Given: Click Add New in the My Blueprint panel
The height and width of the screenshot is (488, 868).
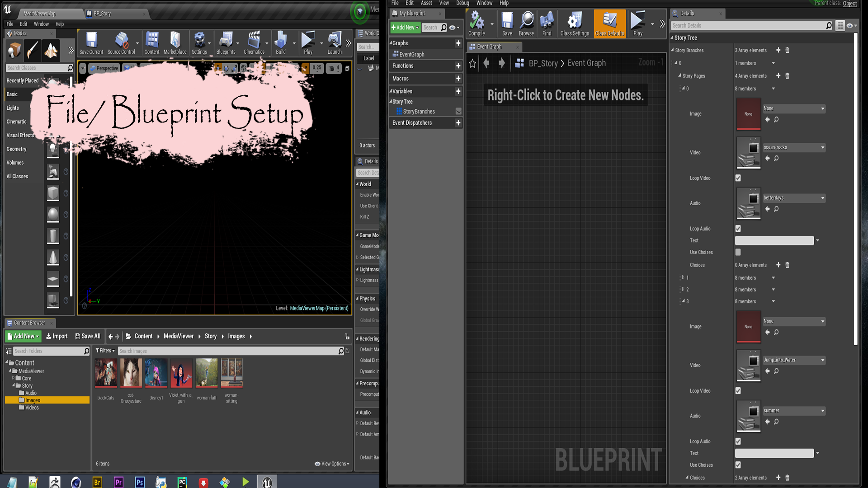Looking at the screenshot, I should [x=404, y=28].
